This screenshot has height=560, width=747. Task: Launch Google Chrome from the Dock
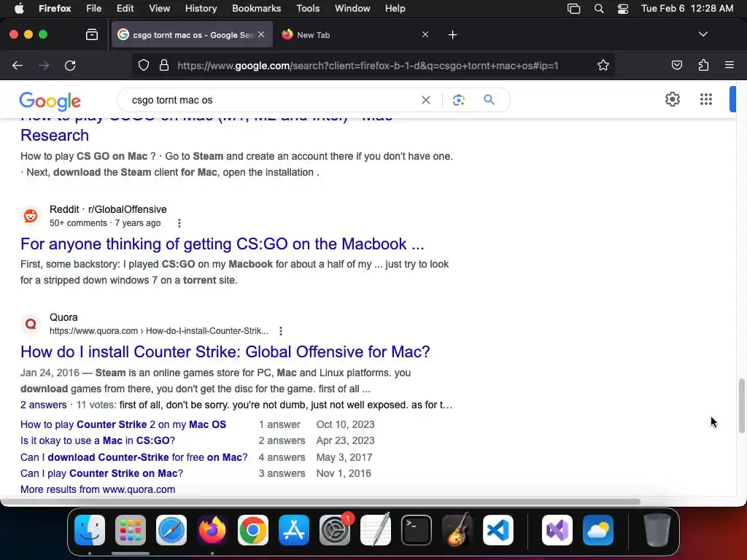[253, 530]
